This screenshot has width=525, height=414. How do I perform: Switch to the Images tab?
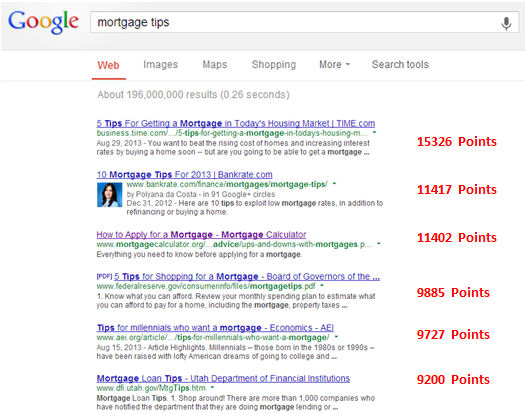coord(160,65)
